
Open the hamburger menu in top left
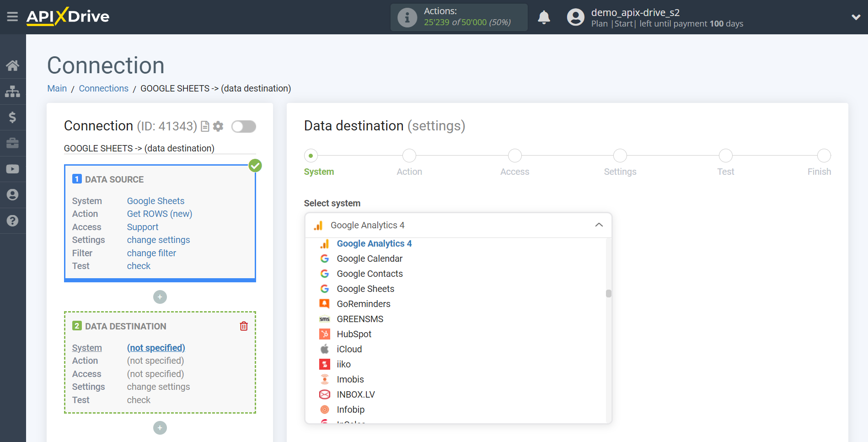[12, 16]
